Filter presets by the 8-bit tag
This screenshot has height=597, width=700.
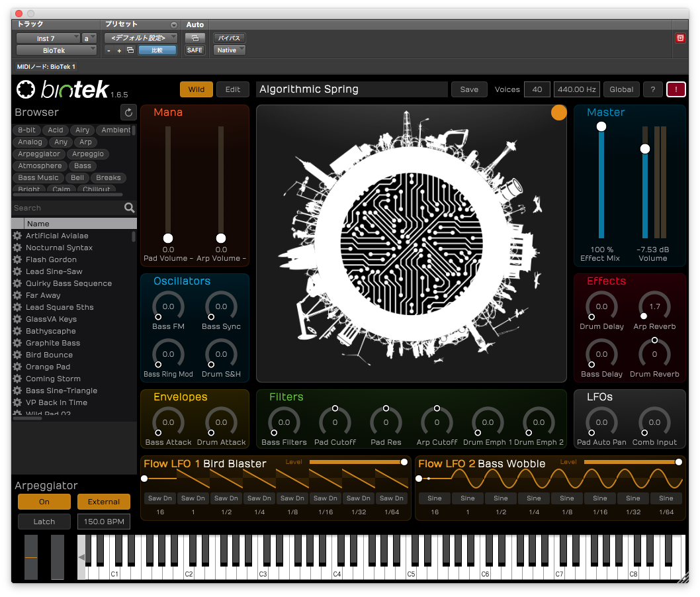tap(26, 130)
